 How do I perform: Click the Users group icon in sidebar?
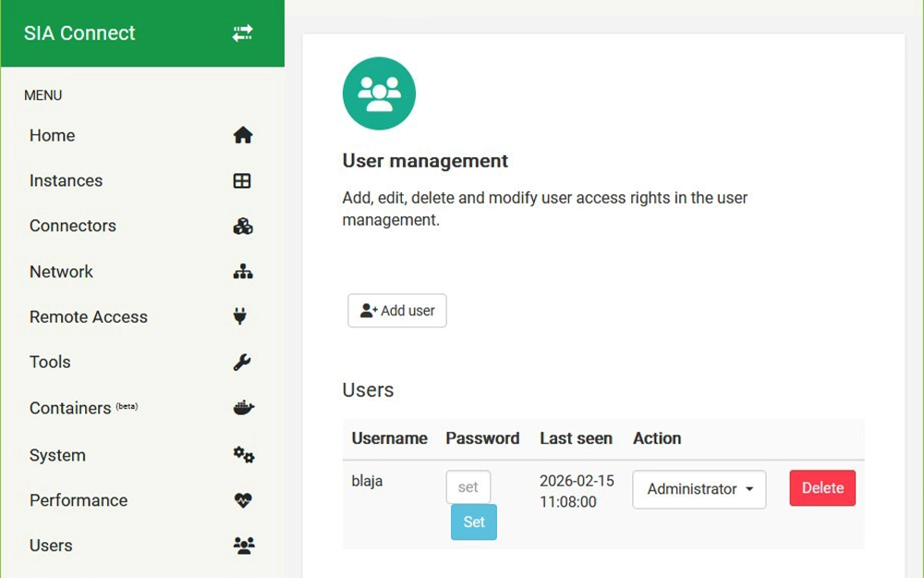(x=244, y=545)
